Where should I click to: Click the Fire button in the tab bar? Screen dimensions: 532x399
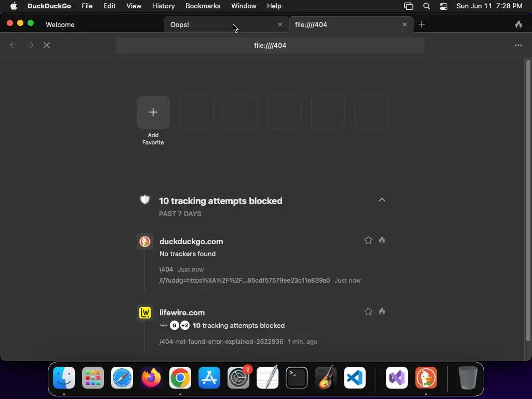click(x=518, y=24)
